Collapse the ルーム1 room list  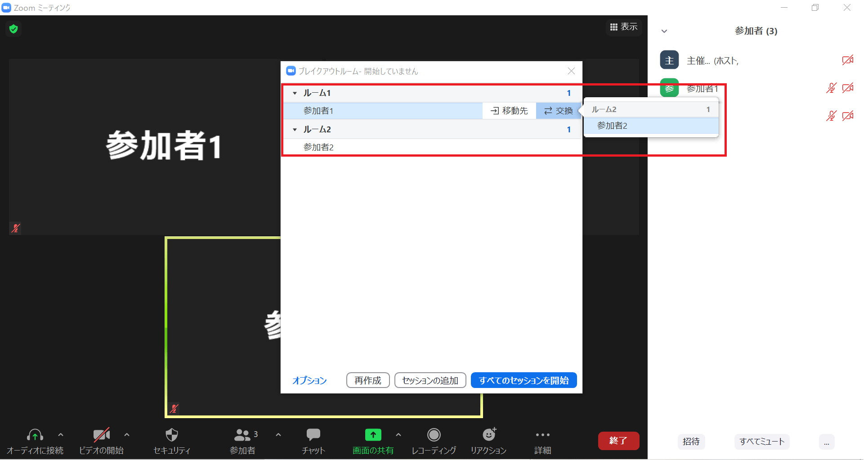pos(295,93)
